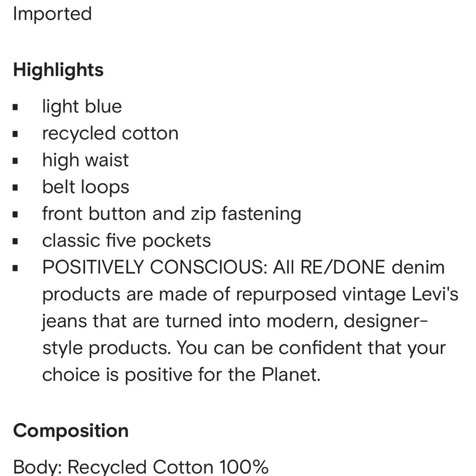Click the 'recycled cotton' list item

pyautogui.click(x=110, y=133)
